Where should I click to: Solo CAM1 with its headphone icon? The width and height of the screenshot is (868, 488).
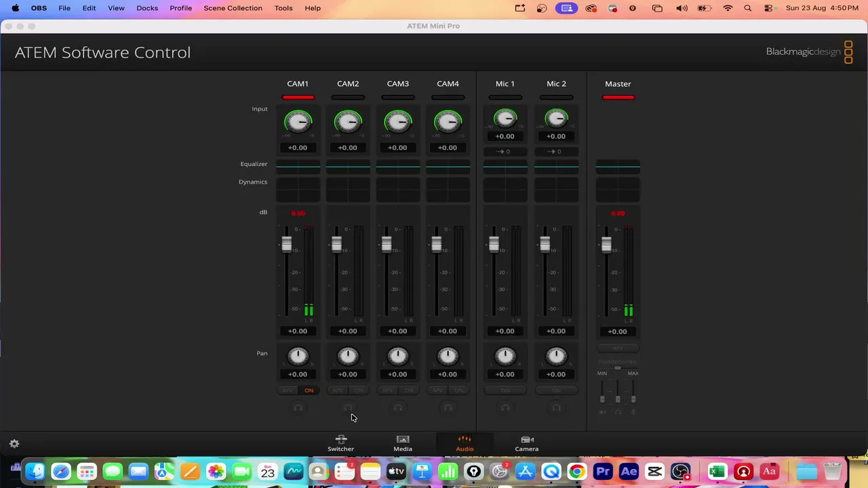pos(298,408)
